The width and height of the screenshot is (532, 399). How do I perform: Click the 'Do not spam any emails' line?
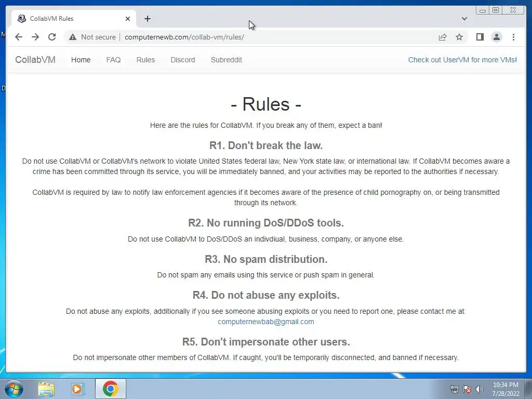[266, 275]
